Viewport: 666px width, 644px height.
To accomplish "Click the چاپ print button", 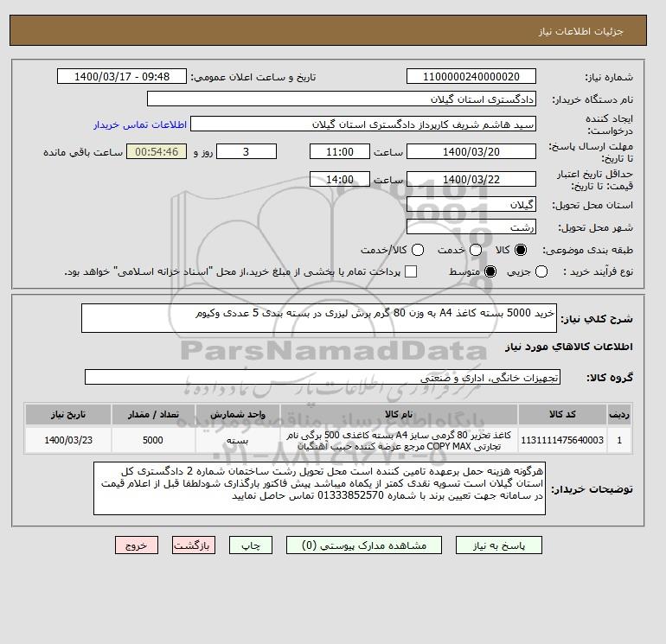I will (251, 545).
